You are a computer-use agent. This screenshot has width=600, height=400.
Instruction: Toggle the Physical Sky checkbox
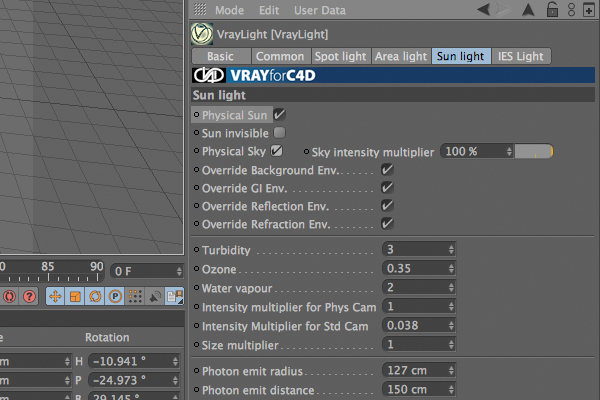point(277,151)
